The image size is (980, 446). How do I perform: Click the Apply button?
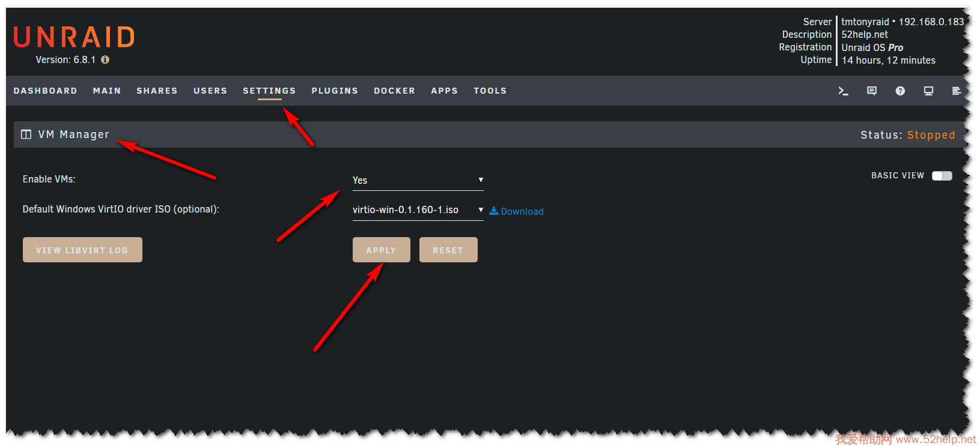pyautogui.click(x=382, y=250)
